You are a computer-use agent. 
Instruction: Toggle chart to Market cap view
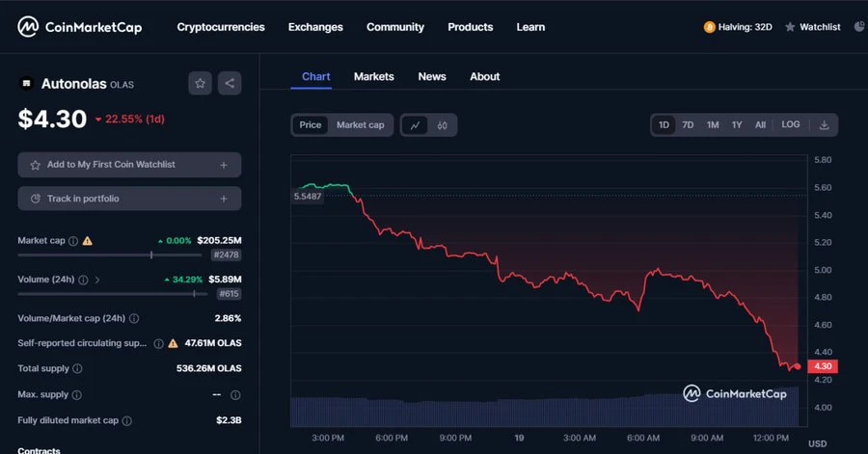coord(360,125)
